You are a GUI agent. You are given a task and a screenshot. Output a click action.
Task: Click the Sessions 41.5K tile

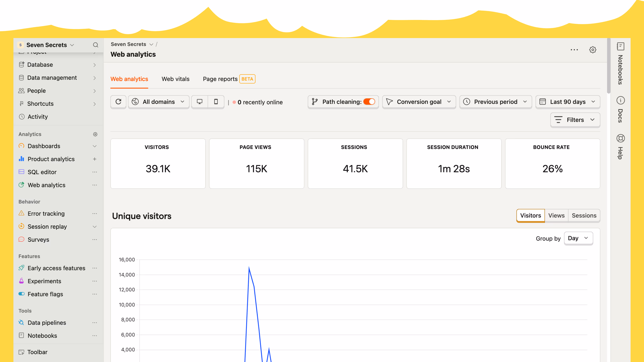click(x=355, y=164)
